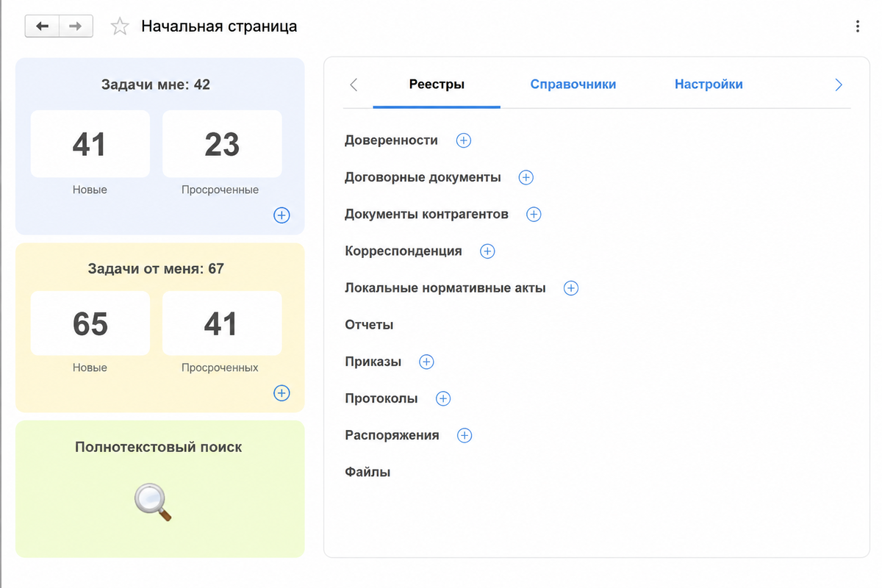Add Начальная страница to favorites with star
The width and height of the screenshot is (882, 588).
119,26
